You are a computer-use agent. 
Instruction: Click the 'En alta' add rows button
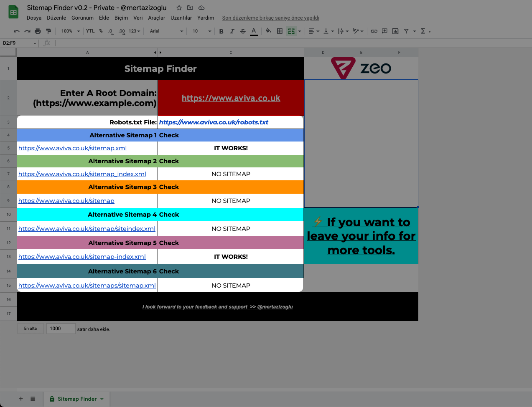(31, 329)
